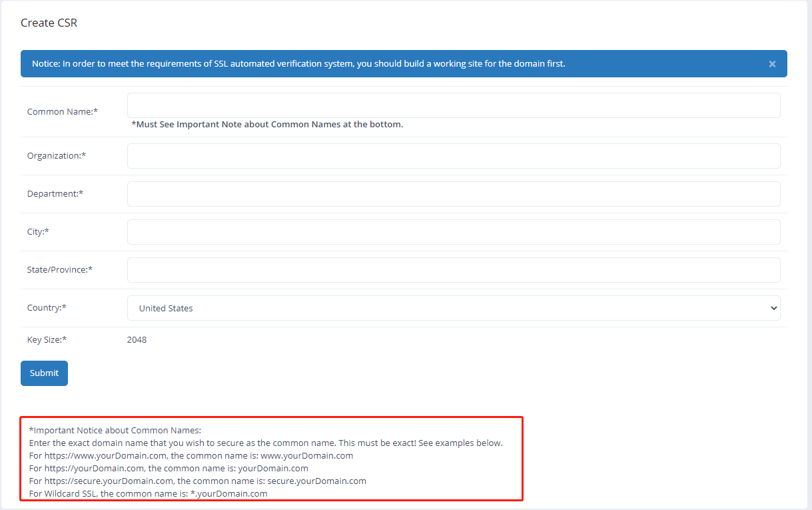Image resolution: width=812 pixels, height=510 pixels.
Task: Click the Common Name label
Action: click(62, 111)
